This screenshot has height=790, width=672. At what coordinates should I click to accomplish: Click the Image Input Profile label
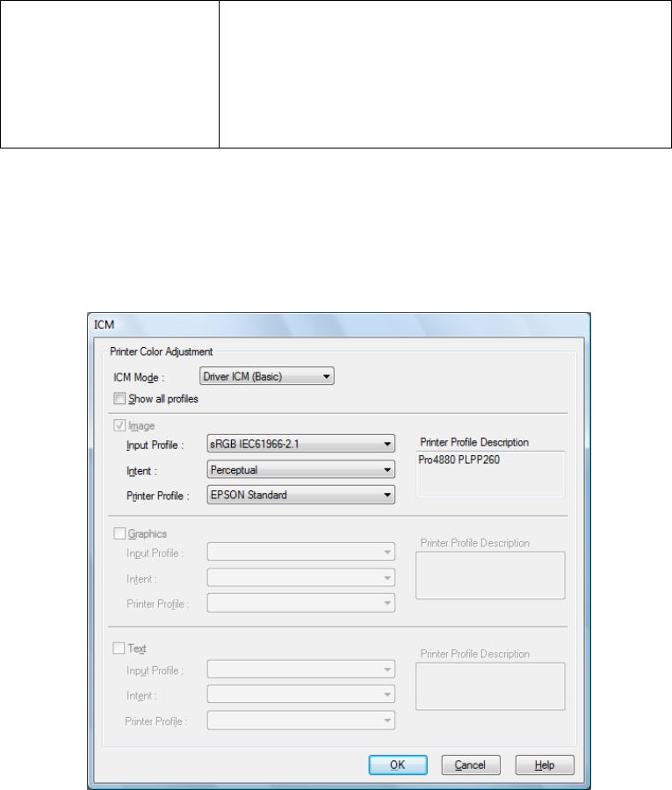(155, 446)
